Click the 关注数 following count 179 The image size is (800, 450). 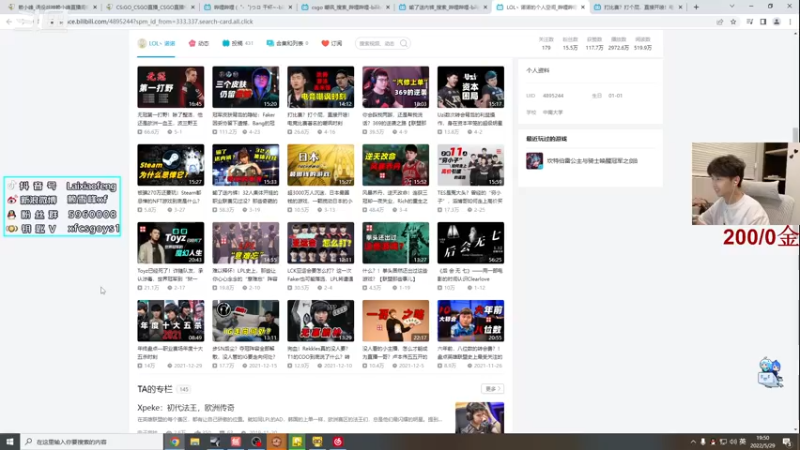(x=546, y=43)
